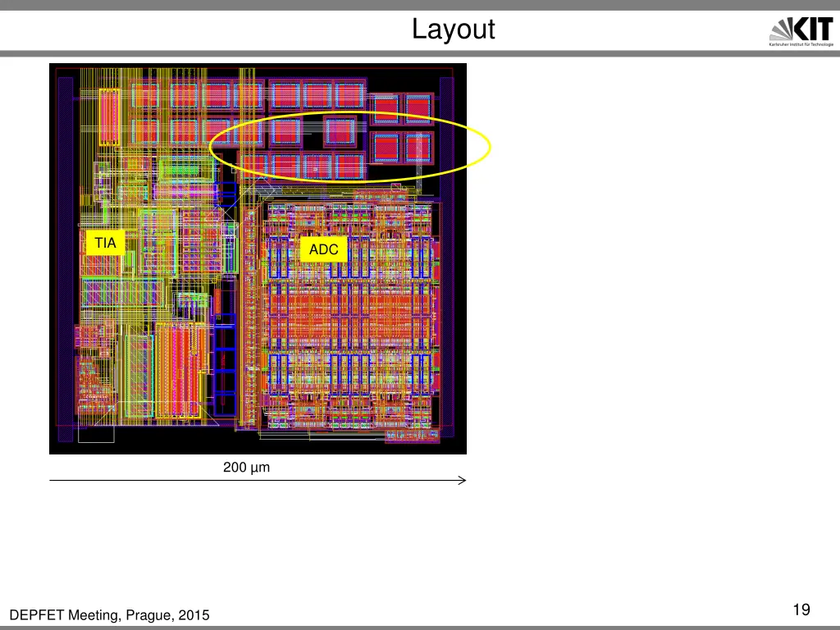Select the yellow ADC label box
Image resolution: width=840 pixels, height=630 pixels.
tap(323, 249)
